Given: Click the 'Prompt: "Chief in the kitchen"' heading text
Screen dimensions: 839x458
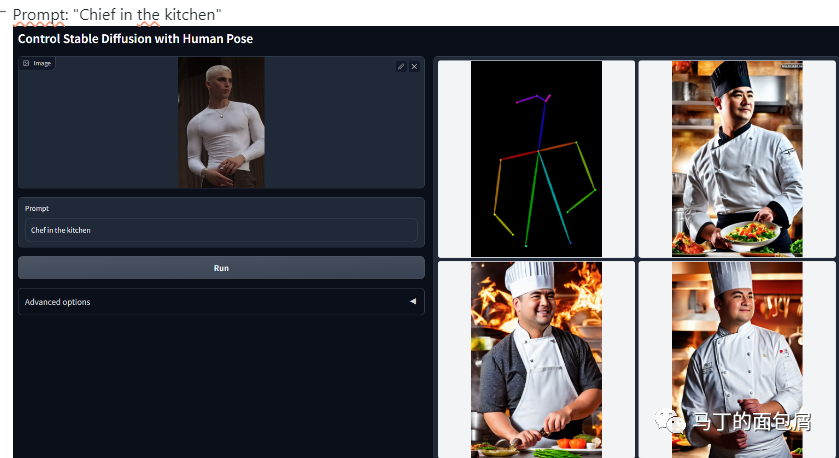Looking at the screenshot, I should click(117, 15).
